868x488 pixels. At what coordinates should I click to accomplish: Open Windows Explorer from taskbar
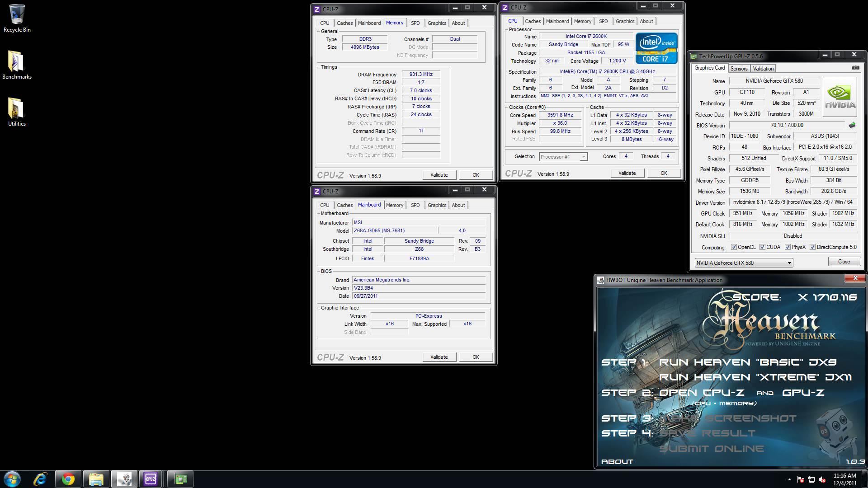pyautogui.click(x=96, y=479)
